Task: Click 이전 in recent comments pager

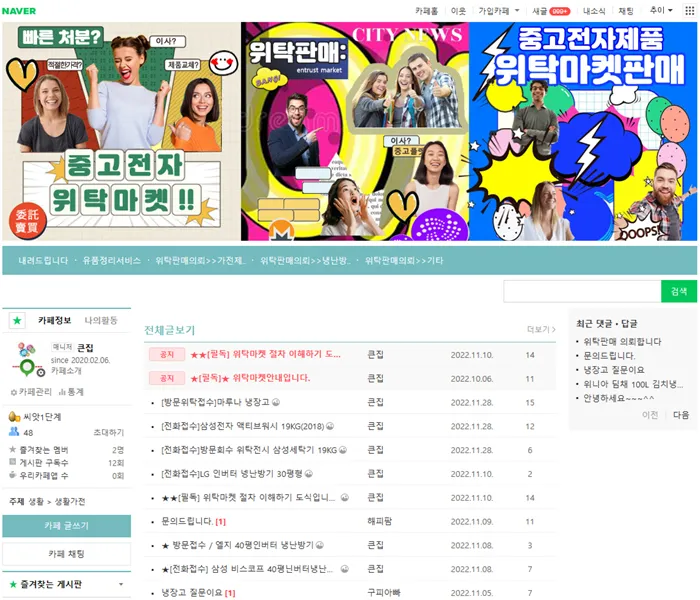Action: pos(650,415)
